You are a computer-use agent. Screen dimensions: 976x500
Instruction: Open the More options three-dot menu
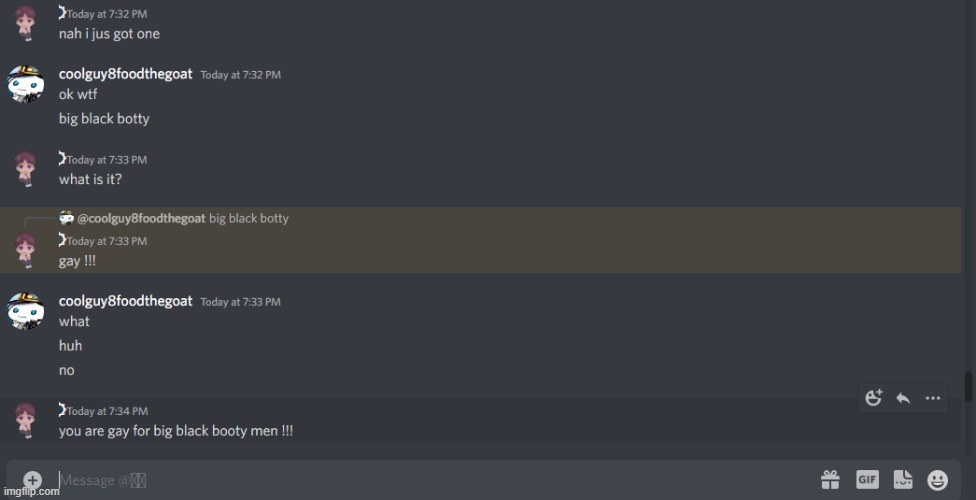coord(932,398)
